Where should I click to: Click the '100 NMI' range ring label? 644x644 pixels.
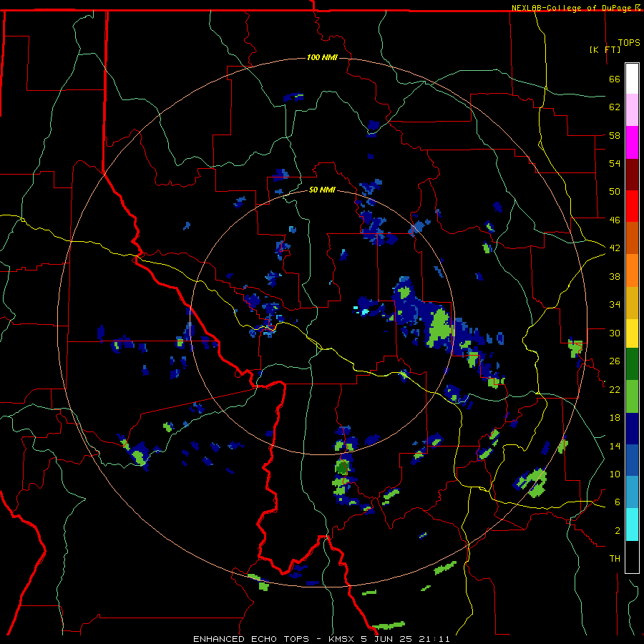pos(322,57)
